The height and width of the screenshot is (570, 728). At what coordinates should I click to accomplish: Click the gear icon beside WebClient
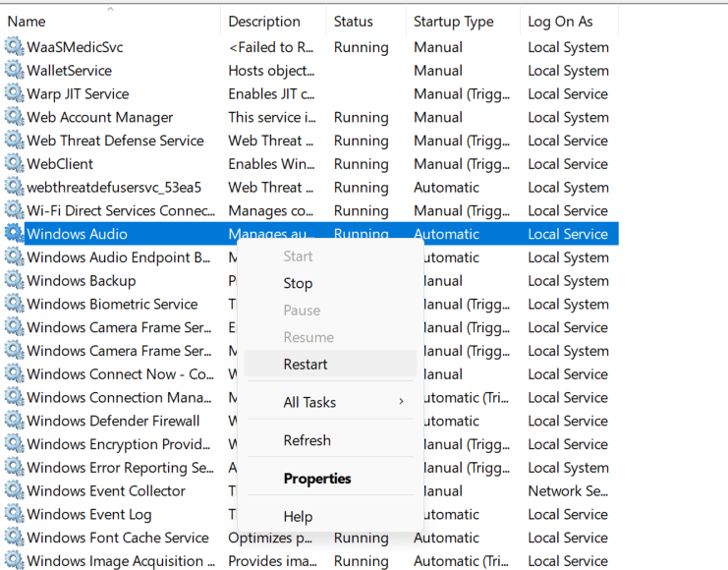[15, 163]
